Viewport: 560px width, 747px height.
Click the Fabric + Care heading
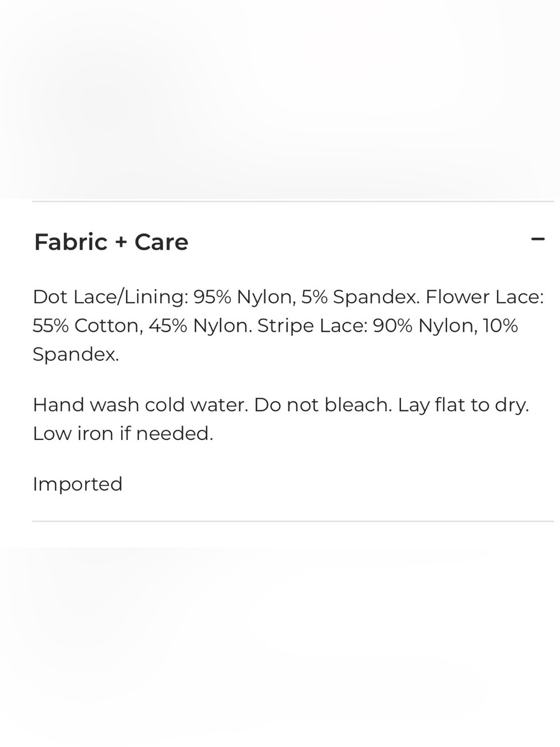(111, 242)
